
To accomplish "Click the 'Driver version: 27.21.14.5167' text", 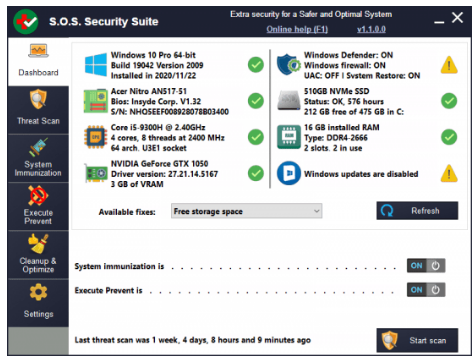I will pos(164,174).
